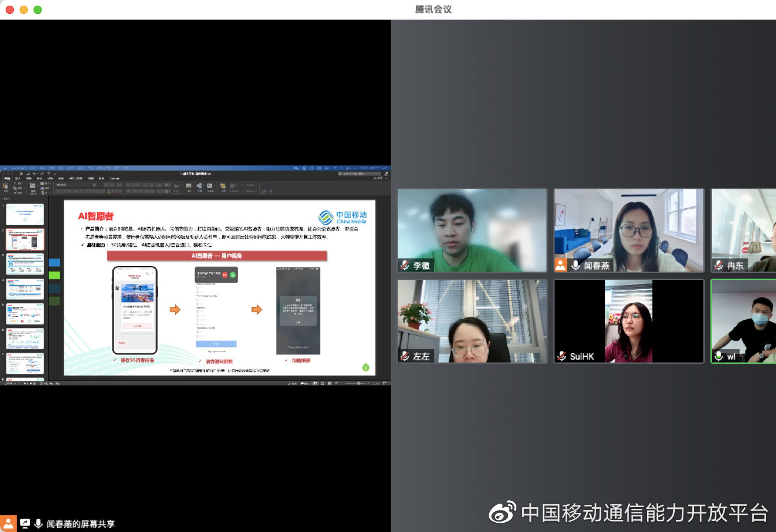This screenshot has height=532, width=776.
Task: Select slide 1 thumbnail in the PowerPoint panel
Action: pyautogui.click(x=25, y=214)
